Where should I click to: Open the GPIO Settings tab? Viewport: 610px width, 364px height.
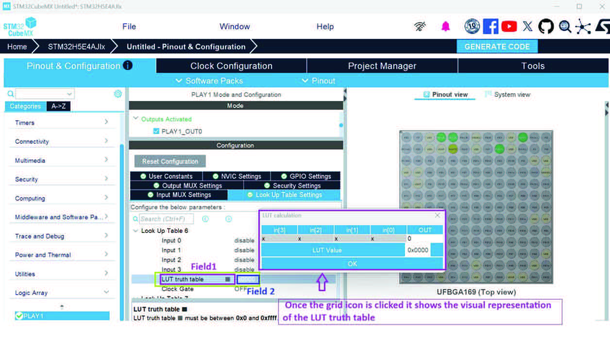click(x=305, y=176)
